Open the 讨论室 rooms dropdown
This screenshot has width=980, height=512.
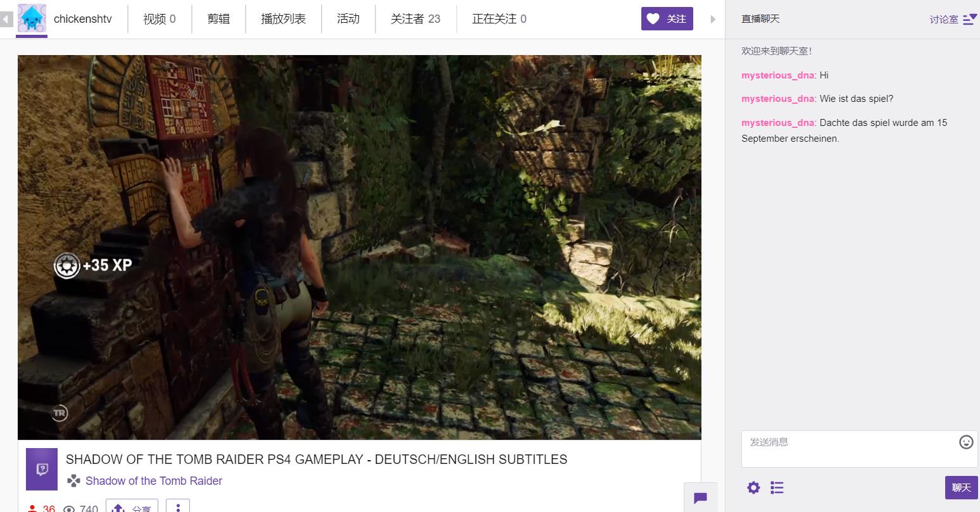point(953,20)
